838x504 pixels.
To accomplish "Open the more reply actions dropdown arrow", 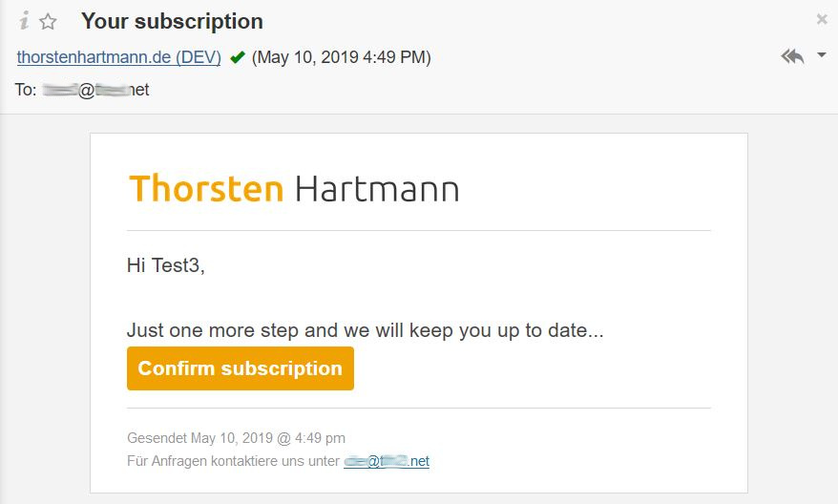I will coord(822,55).
